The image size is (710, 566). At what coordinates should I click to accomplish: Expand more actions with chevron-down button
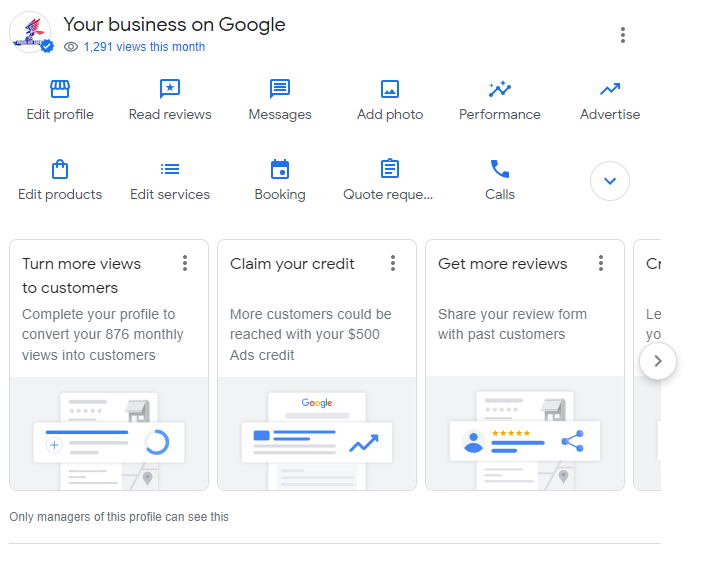tap(610, 181)
